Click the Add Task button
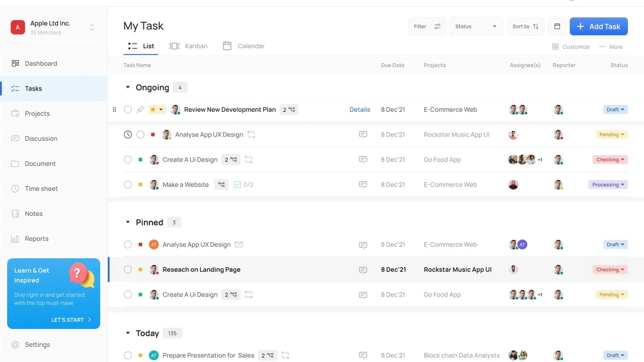 [x=599, y=26]
